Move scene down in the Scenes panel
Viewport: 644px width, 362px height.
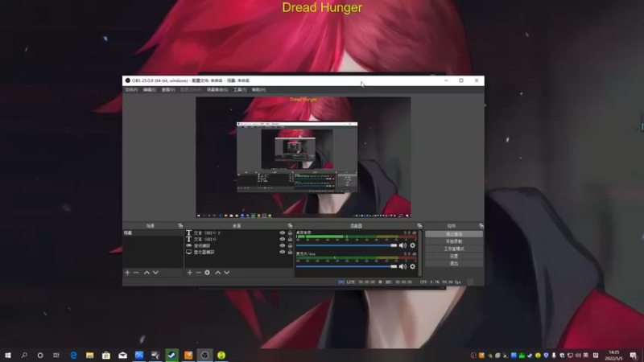click(x=155, y=273)
